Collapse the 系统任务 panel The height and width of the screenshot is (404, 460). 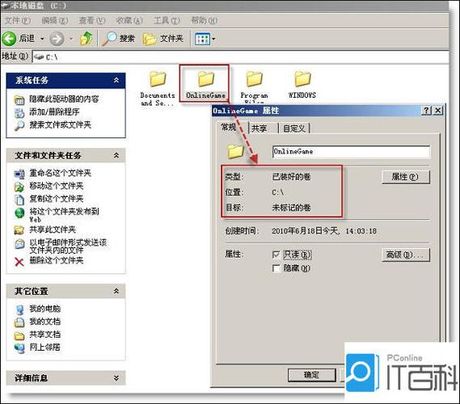coord(116,80)
